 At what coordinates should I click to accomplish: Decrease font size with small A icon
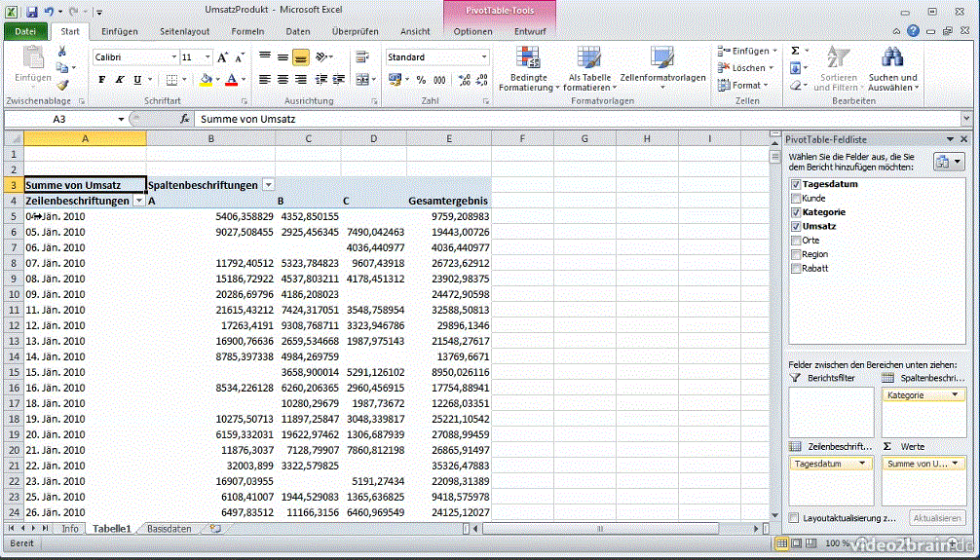point(240,57)
